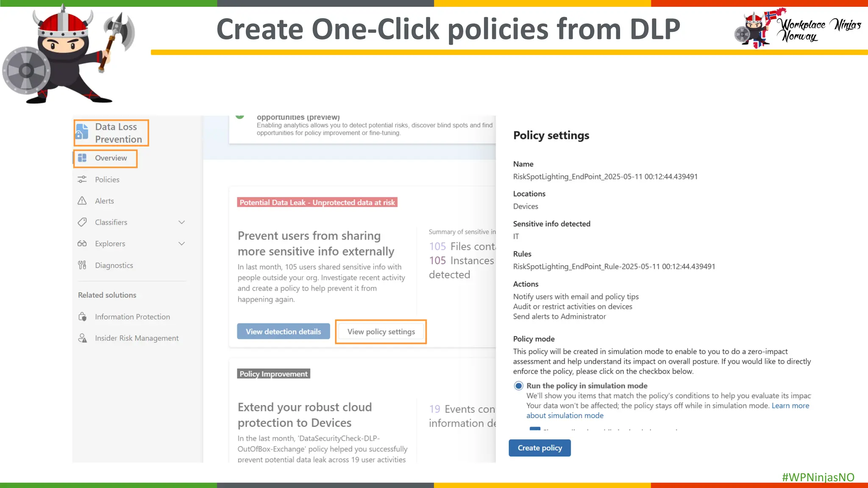
Task: Open the Diagnostics menu item
Action: 114,265
